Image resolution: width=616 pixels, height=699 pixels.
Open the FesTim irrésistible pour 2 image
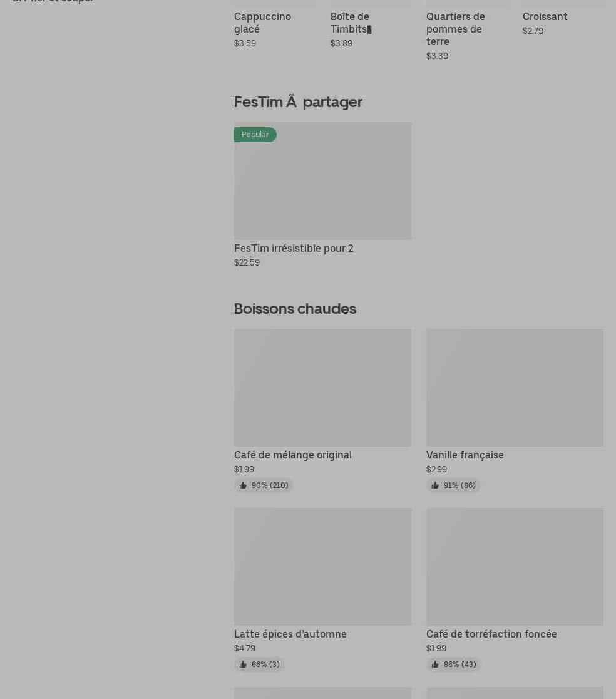click(322, 181)
